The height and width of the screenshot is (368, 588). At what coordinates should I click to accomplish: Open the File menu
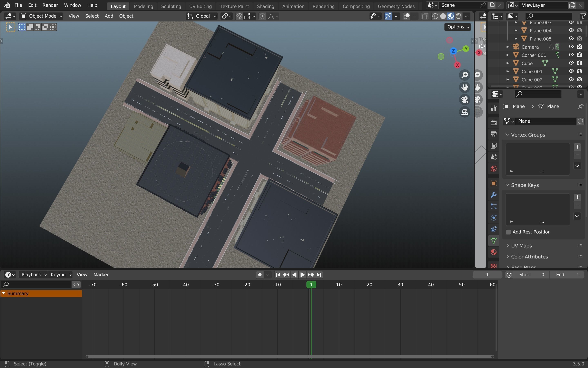(x=18, y=5)
